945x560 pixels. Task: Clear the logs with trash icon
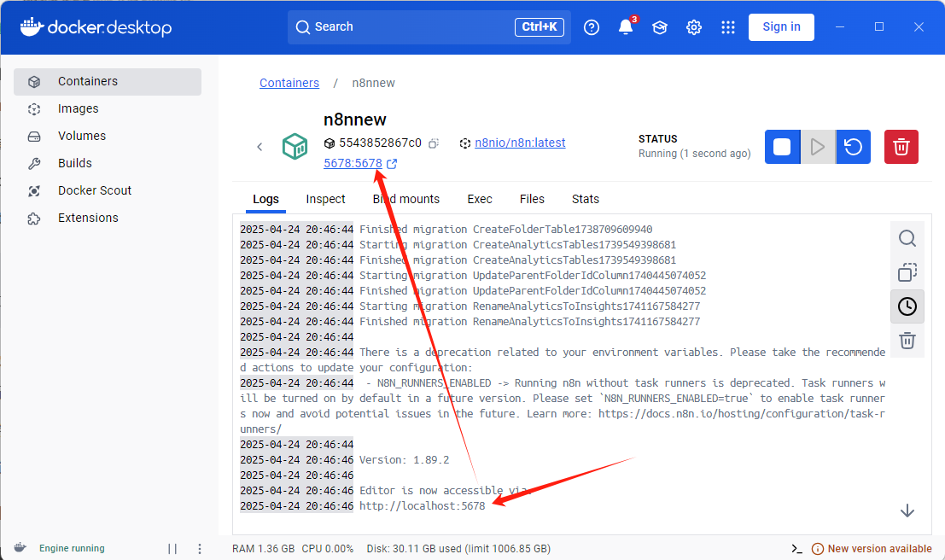[907, 341]
